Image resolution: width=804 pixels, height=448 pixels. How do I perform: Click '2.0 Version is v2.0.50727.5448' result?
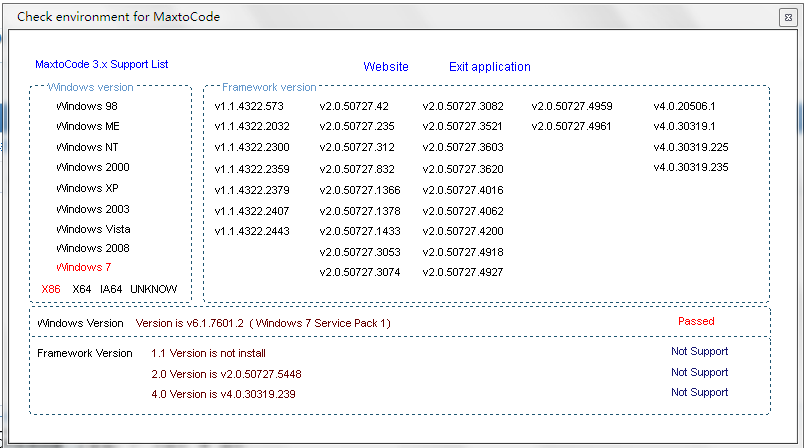pyautogui.click(x=226, y=374)
